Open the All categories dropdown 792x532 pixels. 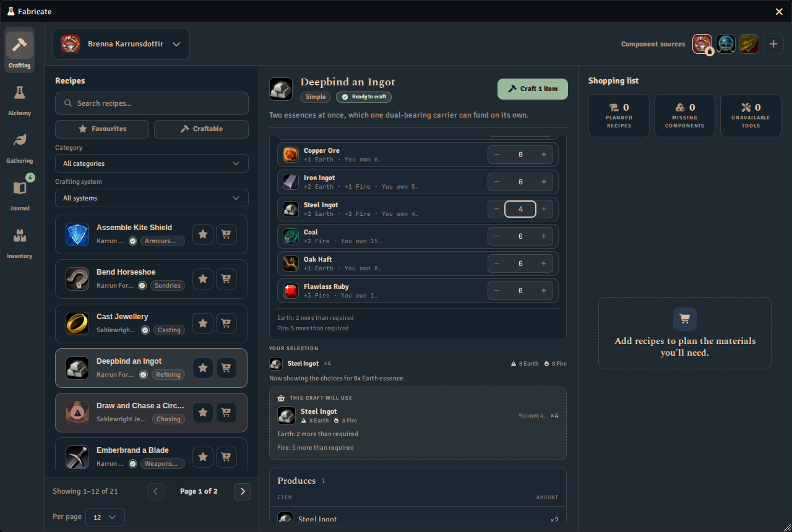[x=152, y=163]
